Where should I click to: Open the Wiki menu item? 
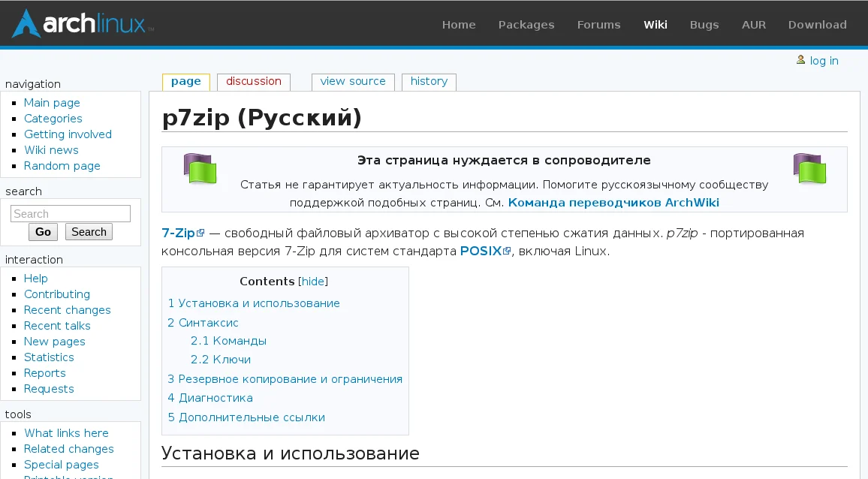(656, 24)
